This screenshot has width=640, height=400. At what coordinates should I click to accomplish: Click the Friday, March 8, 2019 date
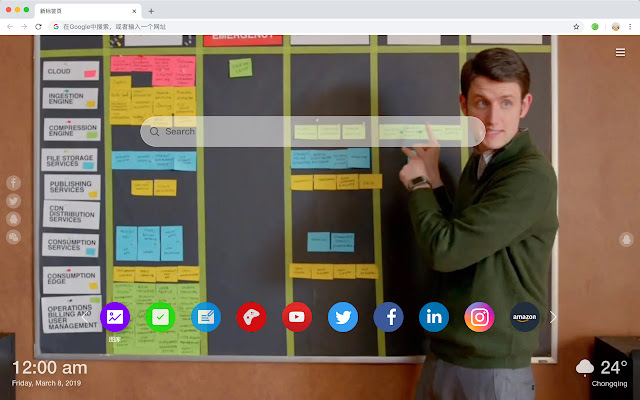point(46,383)
